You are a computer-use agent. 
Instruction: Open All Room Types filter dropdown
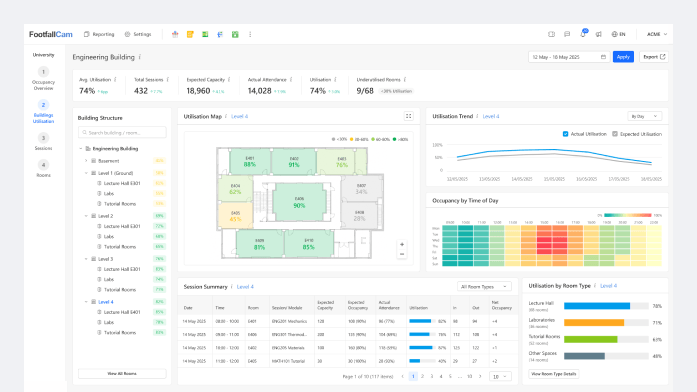pyautogui.click(x=484, y=287)
